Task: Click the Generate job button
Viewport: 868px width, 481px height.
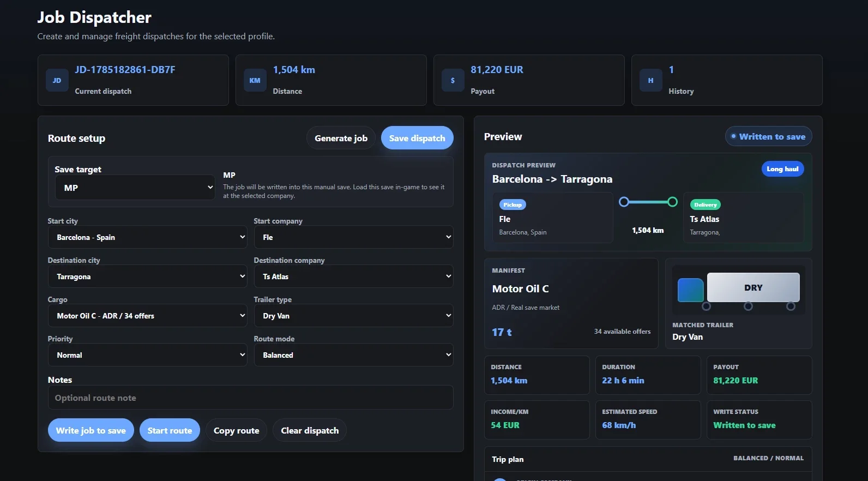Action: 341,138
